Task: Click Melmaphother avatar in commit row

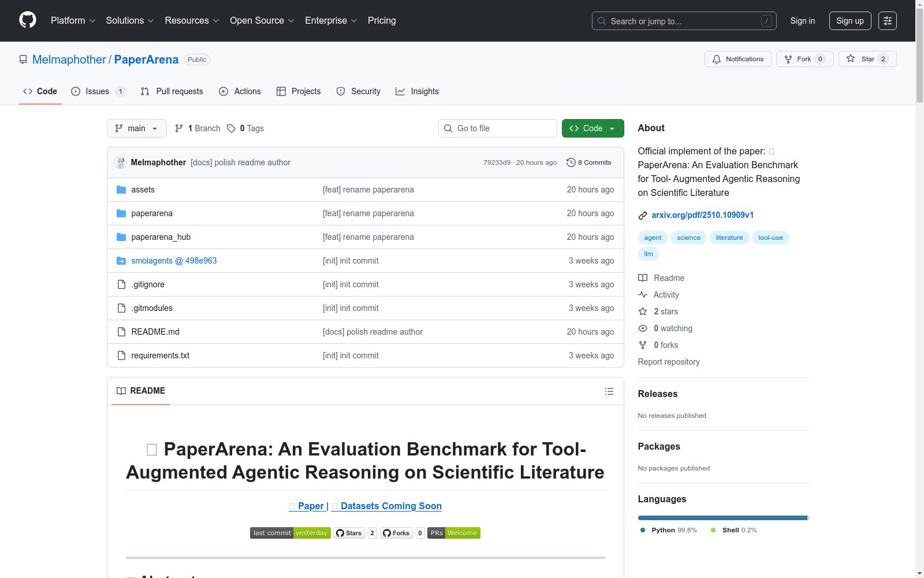Action: pyautogui.click(x=121, y=162)
